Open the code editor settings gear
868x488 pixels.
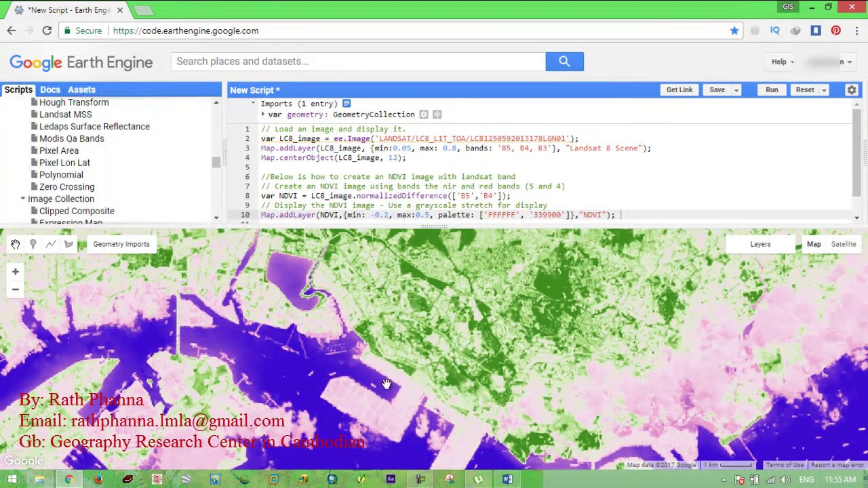[x=852, y=89]
